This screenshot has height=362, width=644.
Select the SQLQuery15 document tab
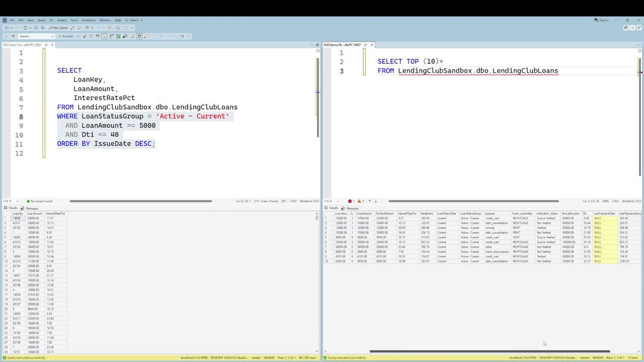click(x=22, y=45)
